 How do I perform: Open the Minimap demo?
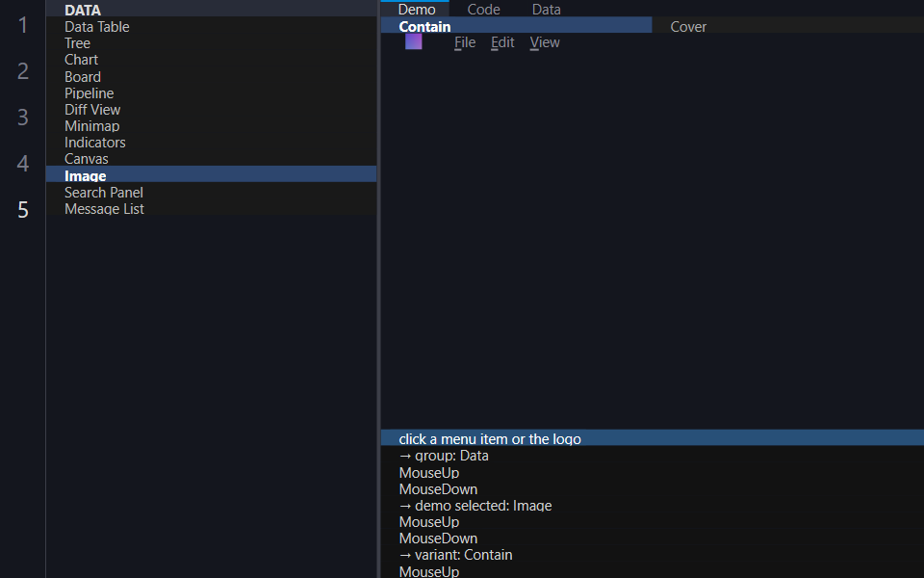tap(211, 125)
